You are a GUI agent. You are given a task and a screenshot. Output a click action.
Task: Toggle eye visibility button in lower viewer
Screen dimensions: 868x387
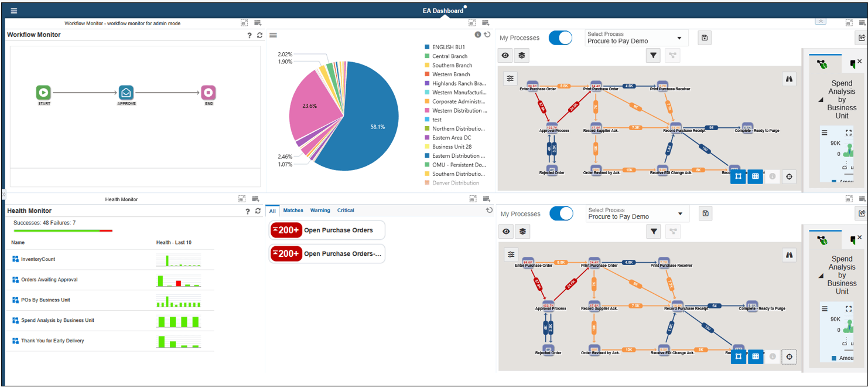(506, 232)
